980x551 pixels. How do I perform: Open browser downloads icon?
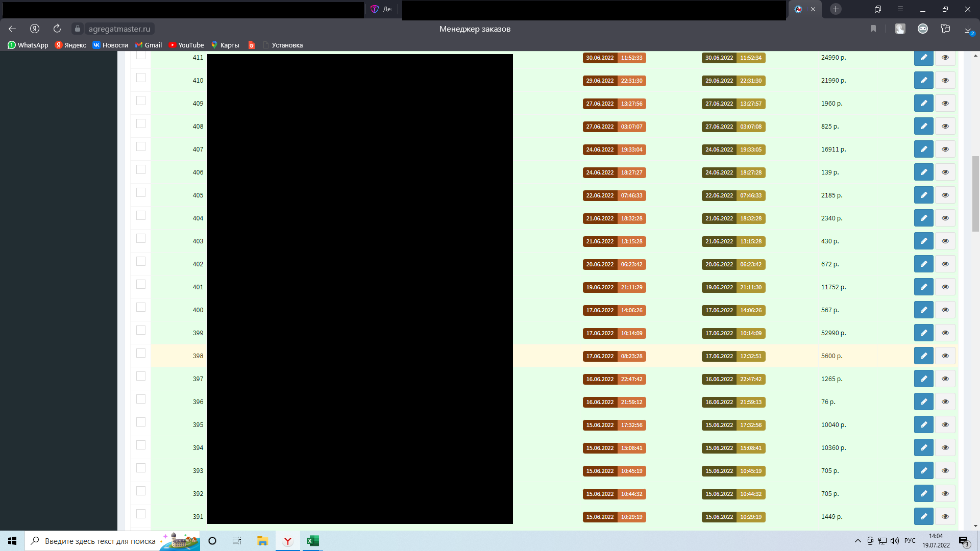click(968, 29)
